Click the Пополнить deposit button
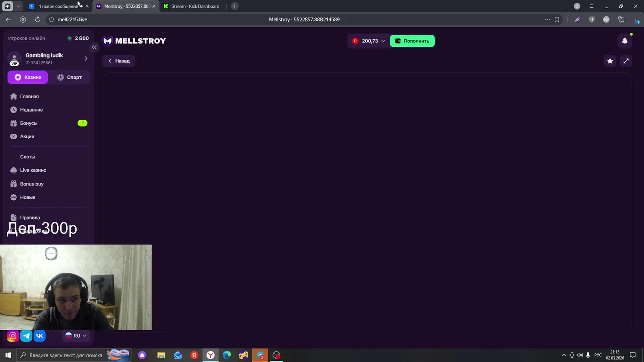The image size is (644, 362). [412, 41]
